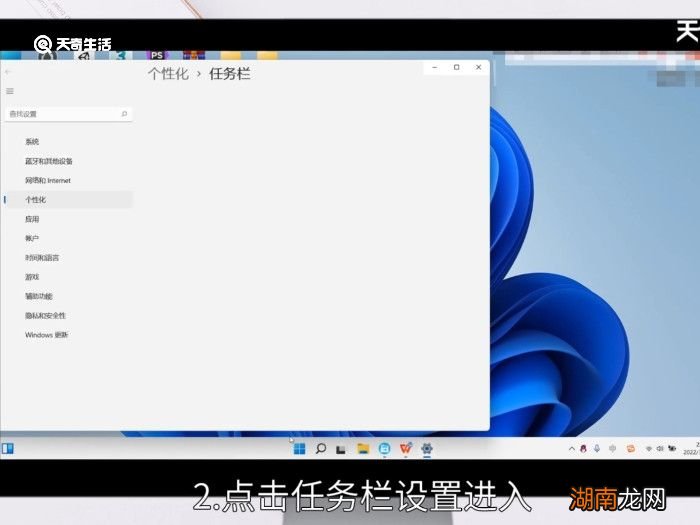Open QQ penguin tray icon
700x525 pixels.
[x=583, y=449]
